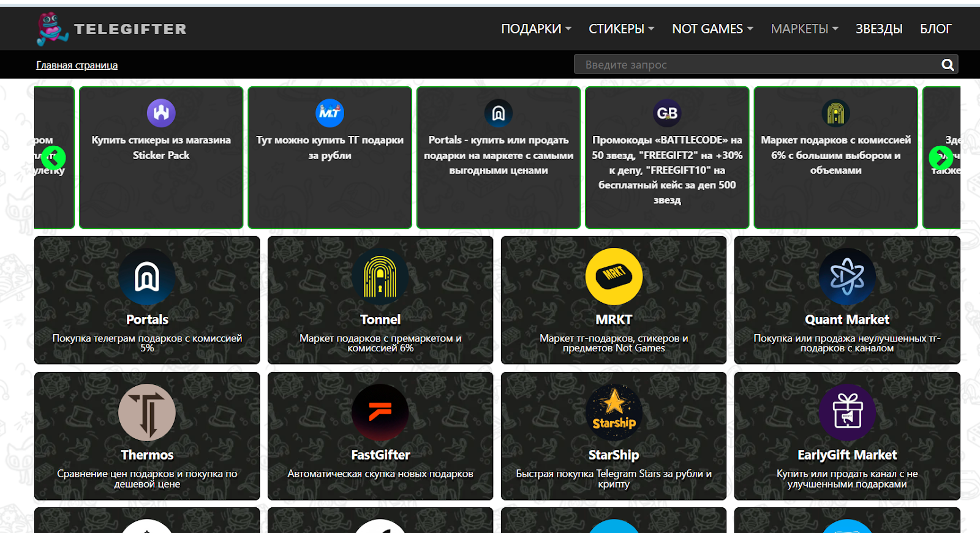The image size is (980, 533).
Task: Open the Thermos logo icon
Action: coord(147,412)
